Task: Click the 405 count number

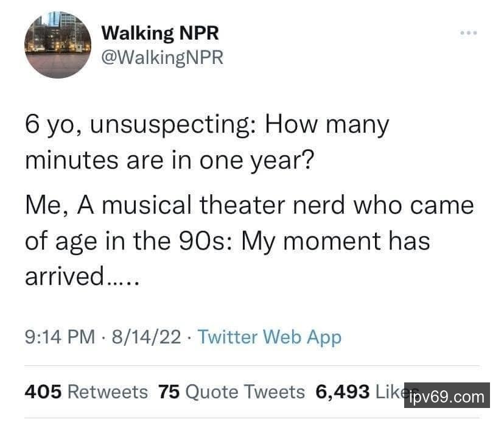Action: (43, 392)
